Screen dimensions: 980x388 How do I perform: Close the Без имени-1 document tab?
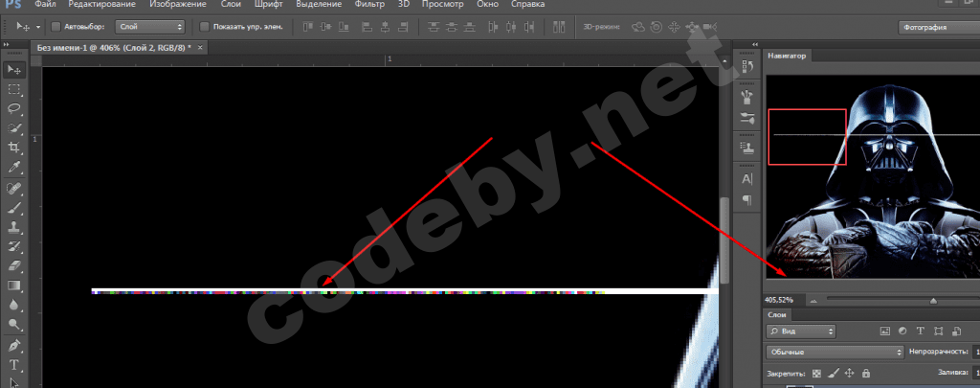(x=199, y=48)
